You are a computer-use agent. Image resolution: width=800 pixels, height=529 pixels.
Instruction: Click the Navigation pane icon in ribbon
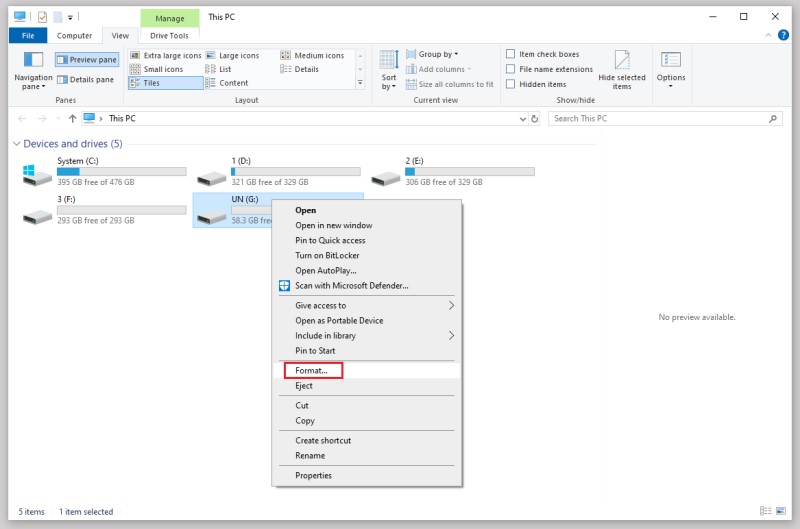point(32,61)
